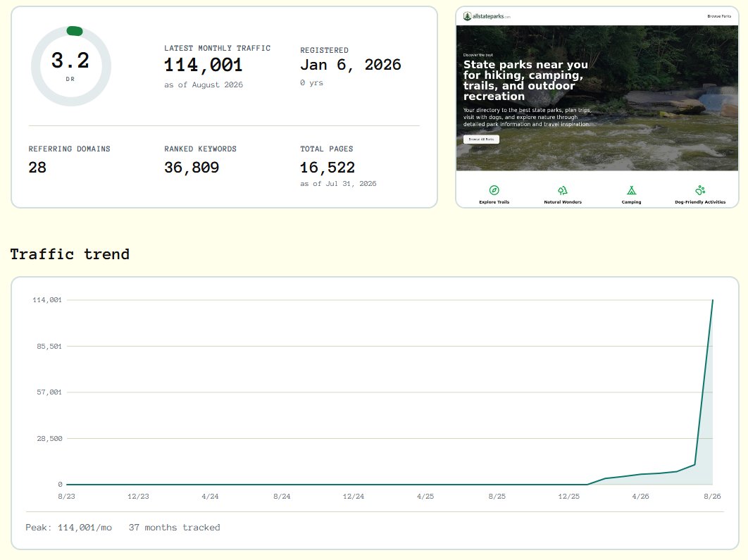The width and height of the screenshot is (748, 560).
Task: Click the State parks near you headline
Action: (x=525, y=80)
